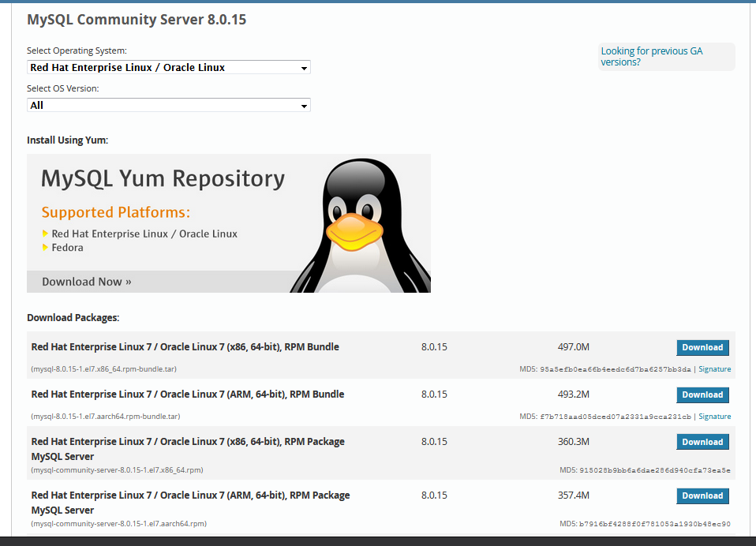Viewport: 756px width, 546px height.
Task: Click filename mysql-community-server-8.0.15-1.el7.aarch64.rpm
Action: (116, 523)
